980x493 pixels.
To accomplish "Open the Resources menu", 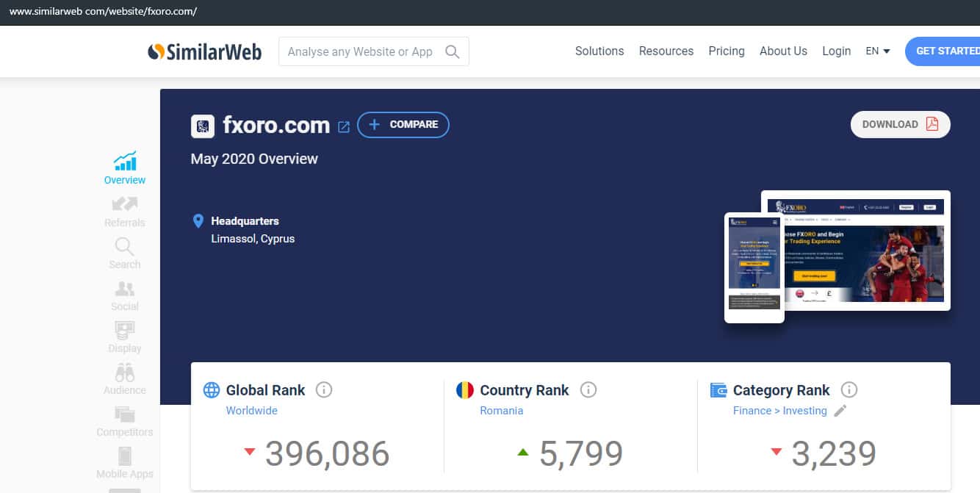I will (666, 51).
